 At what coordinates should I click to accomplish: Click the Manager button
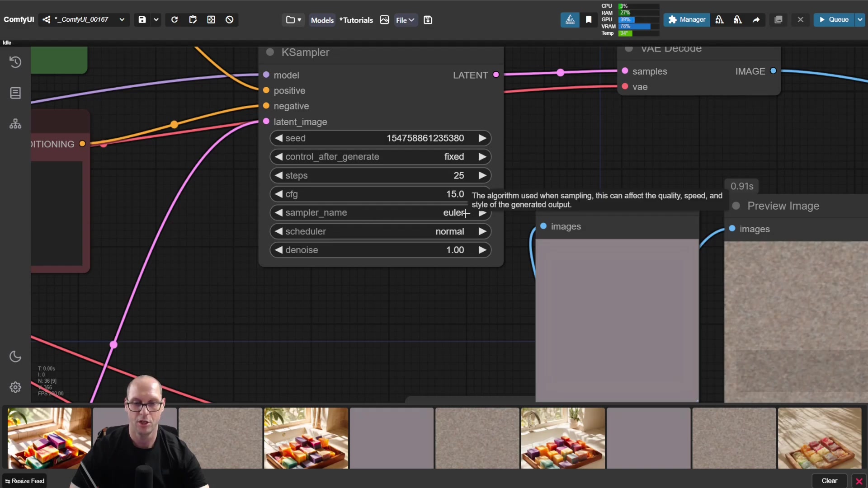(686, 19)
